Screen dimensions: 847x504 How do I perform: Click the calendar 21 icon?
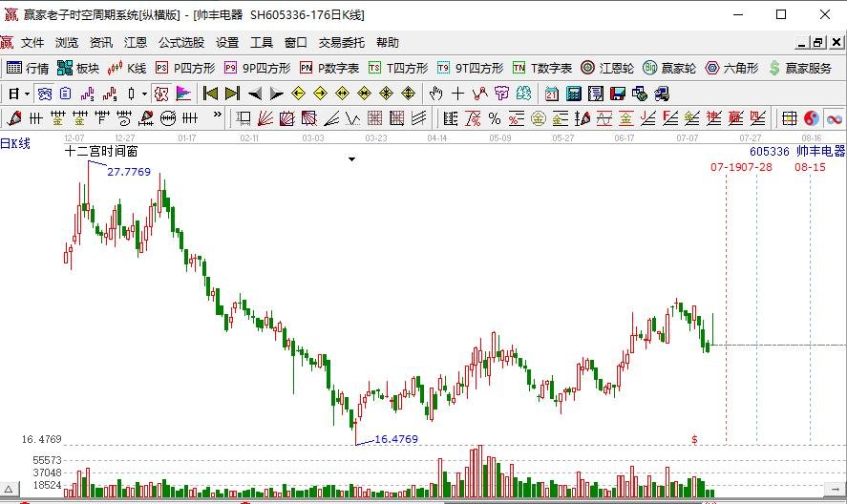point(552,94)
